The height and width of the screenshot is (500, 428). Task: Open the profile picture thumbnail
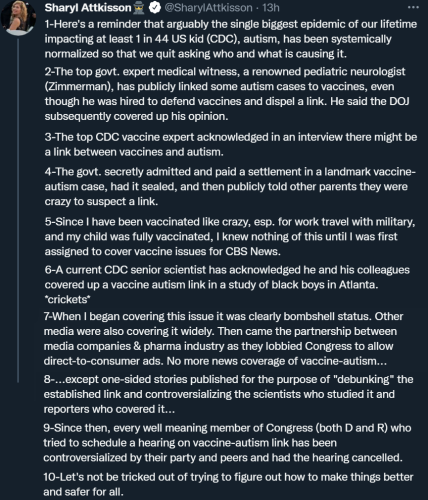(18, 16)
